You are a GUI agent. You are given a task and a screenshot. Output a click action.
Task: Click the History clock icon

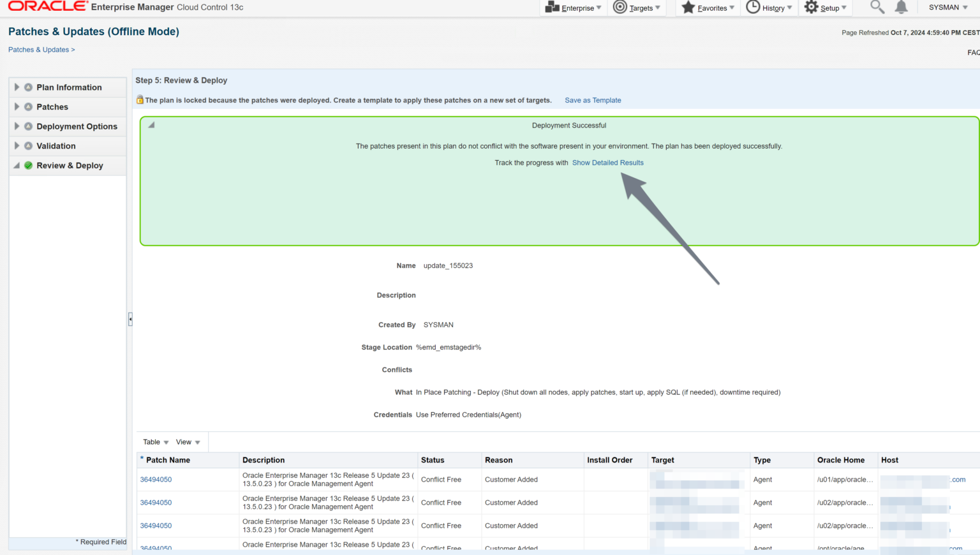[753, 7]
